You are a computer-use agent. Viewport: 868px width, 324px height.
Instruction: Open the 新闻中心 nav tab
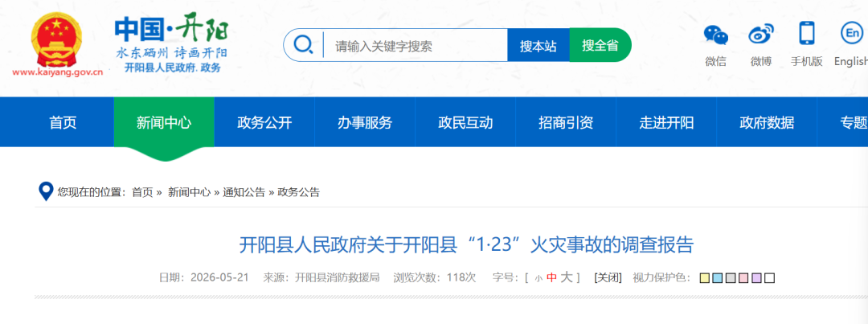pos(164,122)
